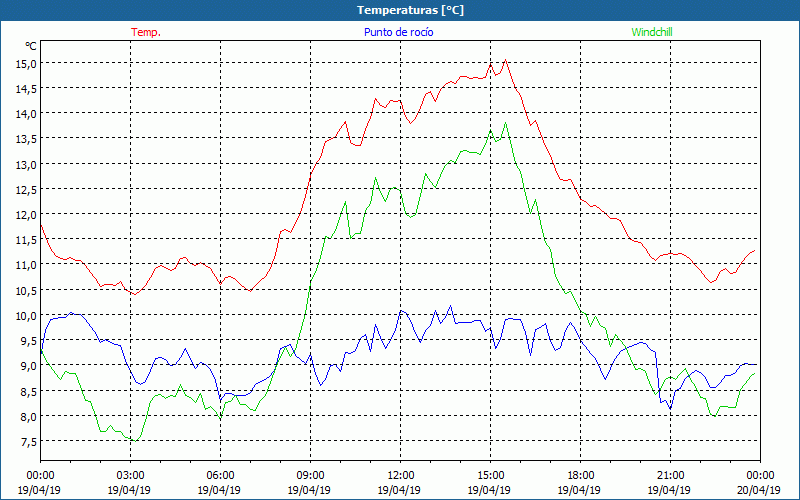Image resolution: width=800 pixels, height=500 pixels.
Task: Click the 13,0 value on the y-axis
Action: coord(27,165)
